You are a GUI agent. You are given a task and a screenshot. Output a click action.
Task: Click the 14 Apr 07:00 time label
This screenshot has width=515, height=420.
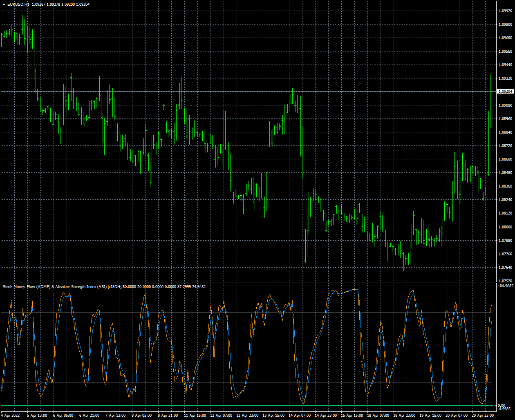click(x=300, y=416)
